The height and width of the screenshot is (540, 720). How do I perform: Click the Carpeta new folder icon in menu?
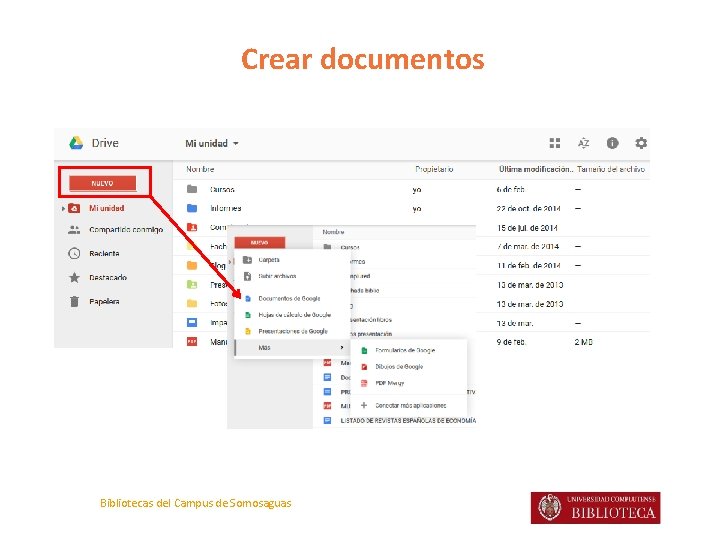pos(247,260)
